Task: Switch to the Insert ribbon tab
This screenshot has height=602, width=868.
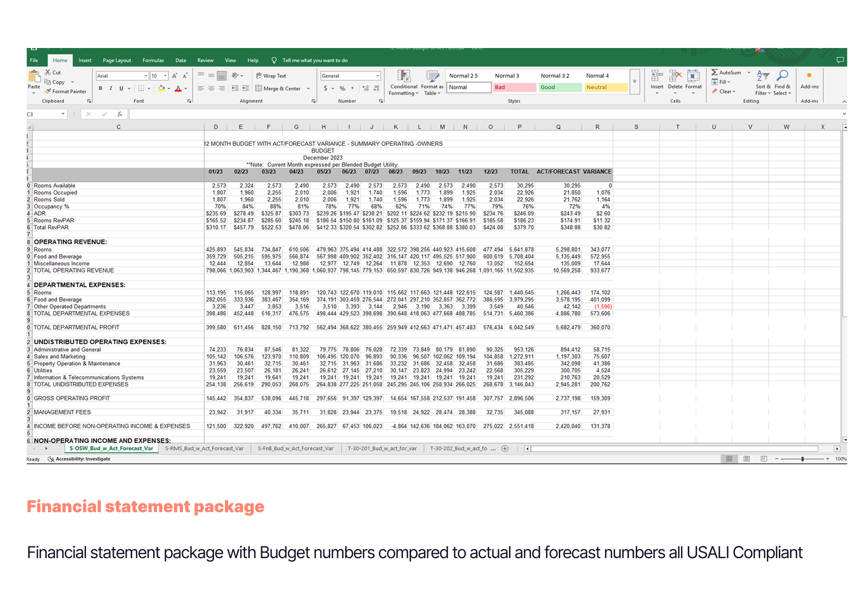Action: point(85,60)
